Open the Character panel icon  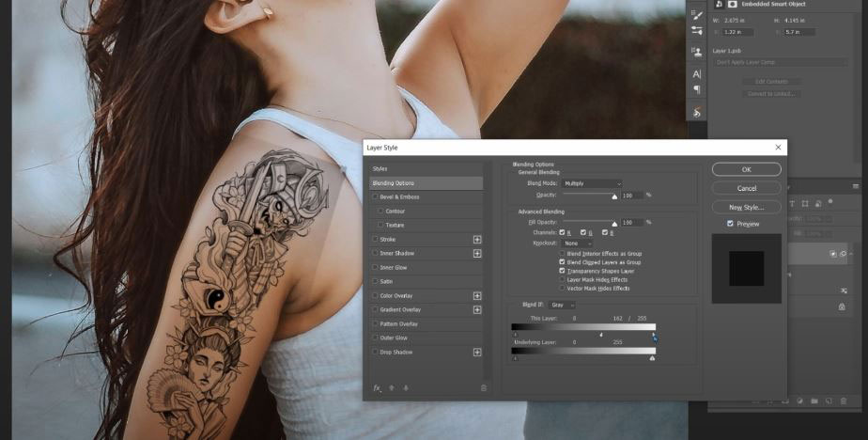tap(696, 74)
